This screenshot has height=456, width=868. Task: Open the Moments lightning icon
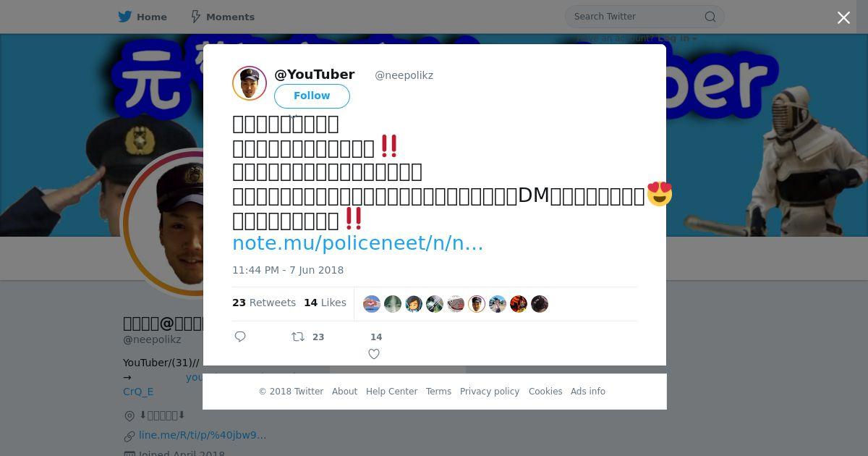pos(195,17)
